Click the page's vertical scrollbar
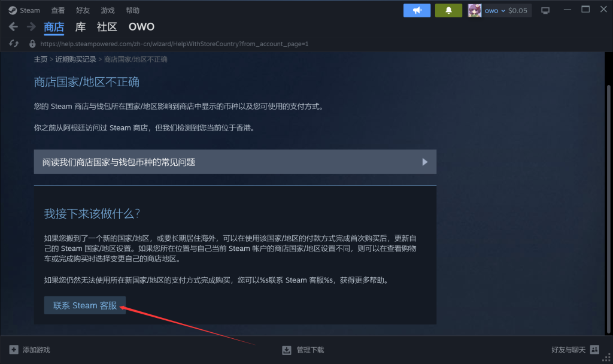613x364 pixels. pyautogui.click(x=608, y=209)
